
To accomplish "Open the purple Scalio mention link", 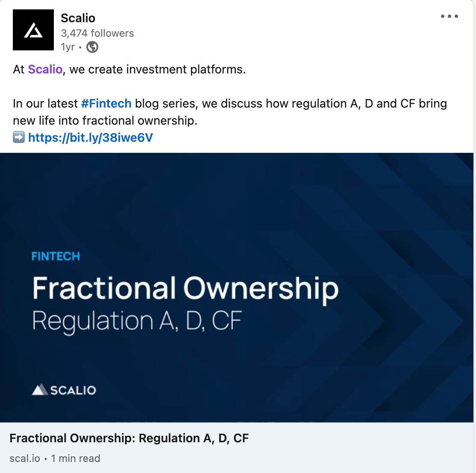I will (45, 70).
